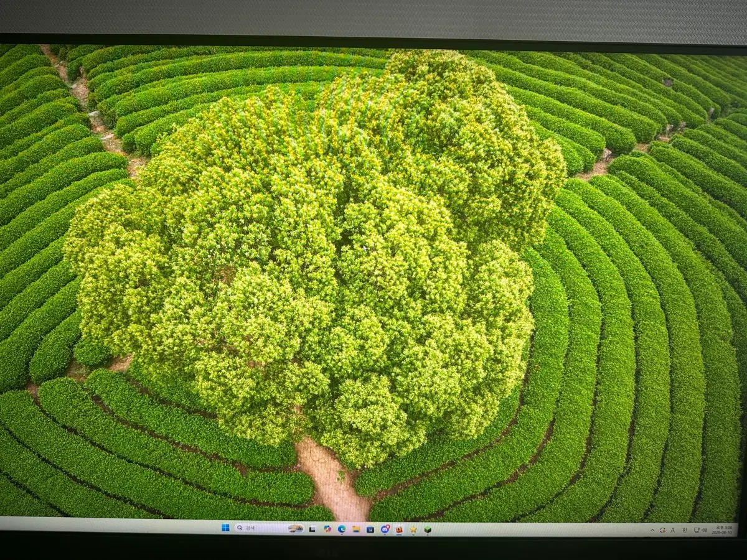Click the 'A' input mode indicator
This screenshot has width=747, height=560.
tap(673, 530)
